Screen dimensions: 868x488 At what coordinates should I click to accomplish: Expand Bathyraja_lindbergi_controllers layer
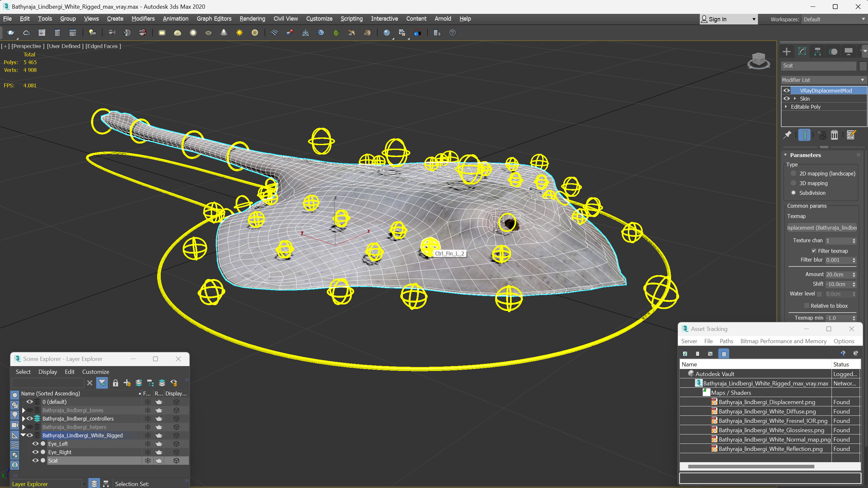pyautogui.click(x=24, y=419)
